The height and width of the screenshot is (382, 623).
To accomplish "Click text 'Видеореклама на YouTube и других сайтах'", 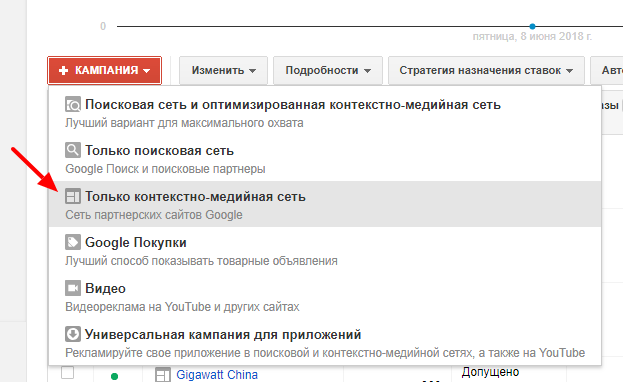I will pyautogui.click(x=182, y=307).
